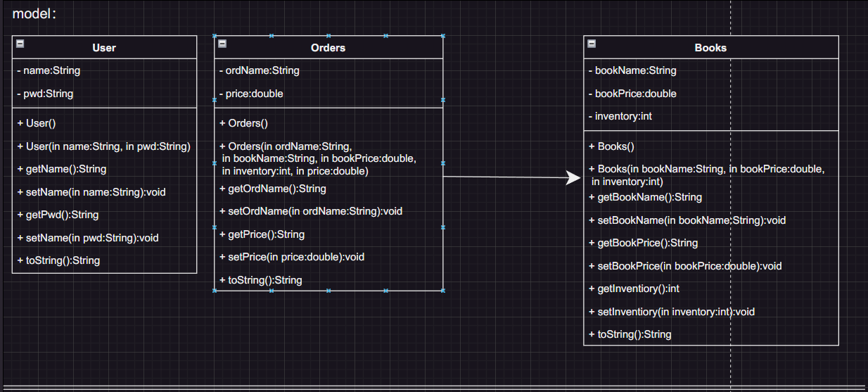868x392 pixels.
Task: Select the '+ Orders()' constructor row
Action: coord(243,123)
